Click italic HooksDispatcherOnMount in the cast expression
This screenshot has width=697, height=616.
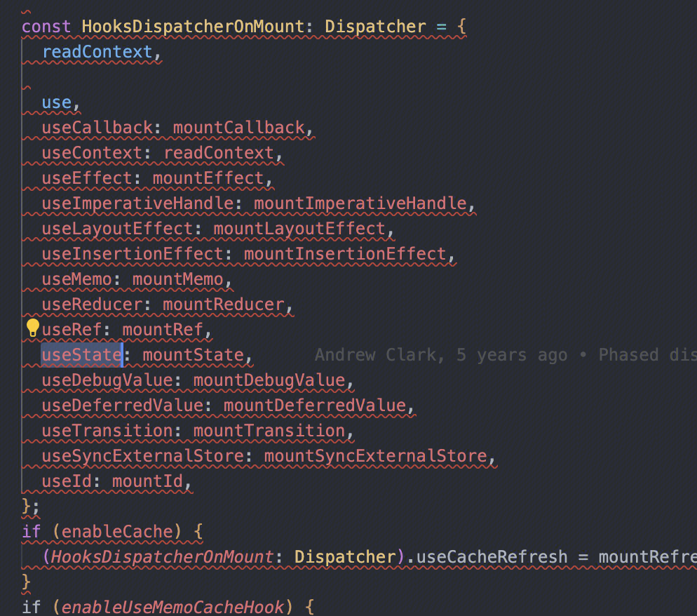(x=163, y=557)
